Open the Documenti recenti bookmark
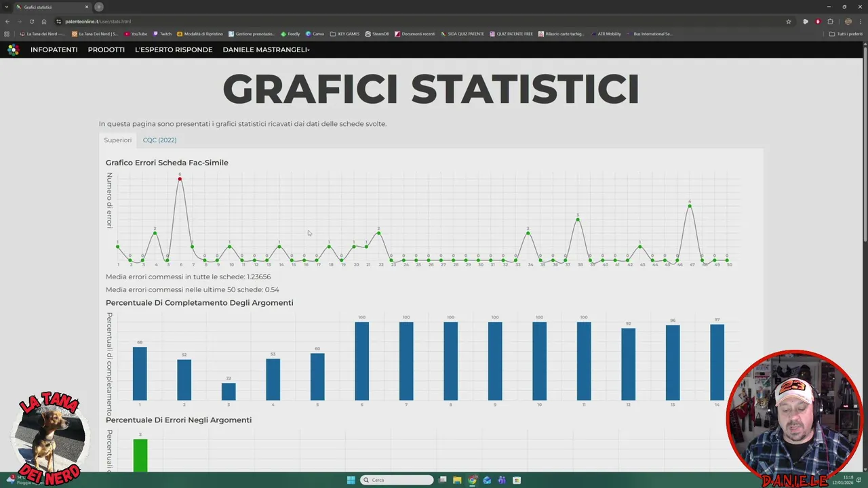 [x=415, y=34]
